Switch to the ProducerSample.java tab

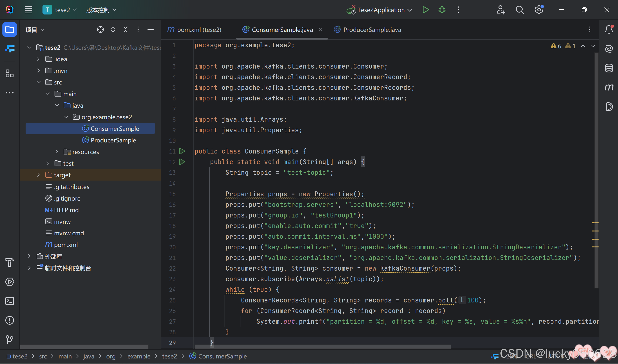pos(372,30)
